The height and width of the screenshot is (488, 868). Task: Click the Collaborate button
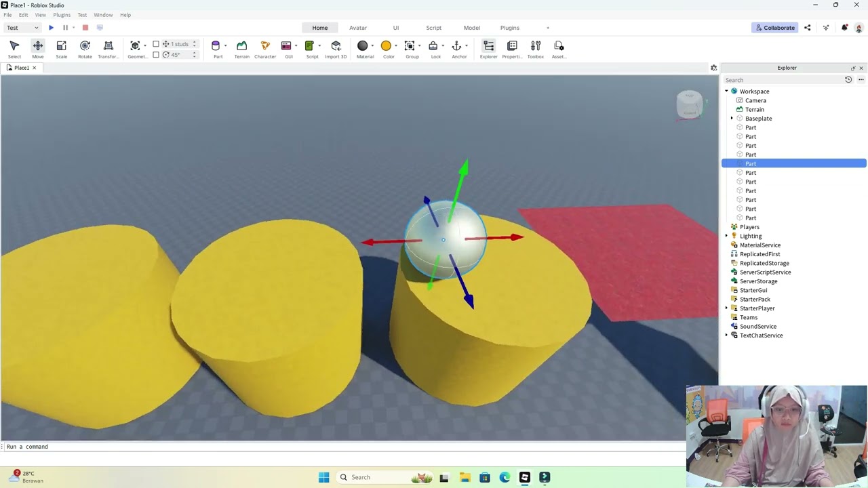point(775,28)
